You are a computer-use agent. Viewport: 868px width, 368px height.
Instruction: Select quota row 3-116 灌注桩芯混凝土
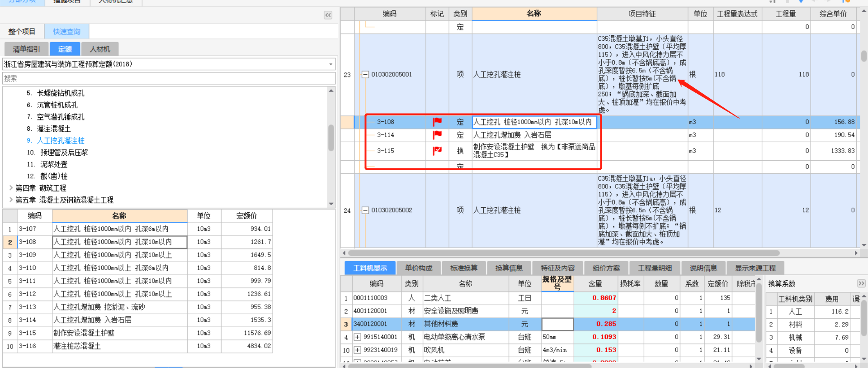[137, 346]
